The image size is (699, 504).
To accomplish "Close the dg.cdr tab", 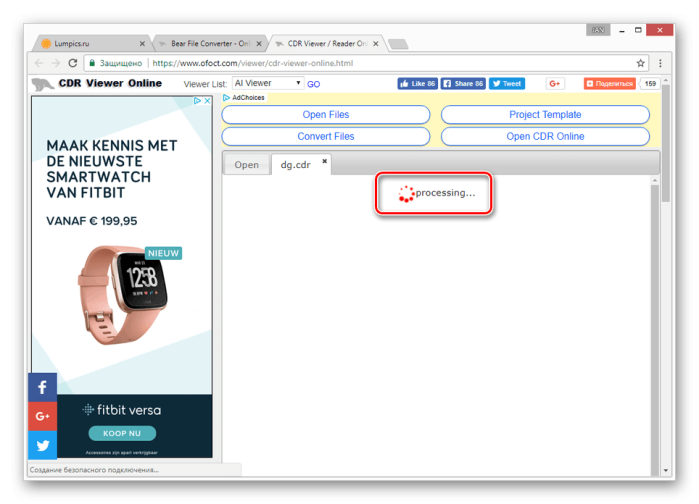I will (325, 161).
